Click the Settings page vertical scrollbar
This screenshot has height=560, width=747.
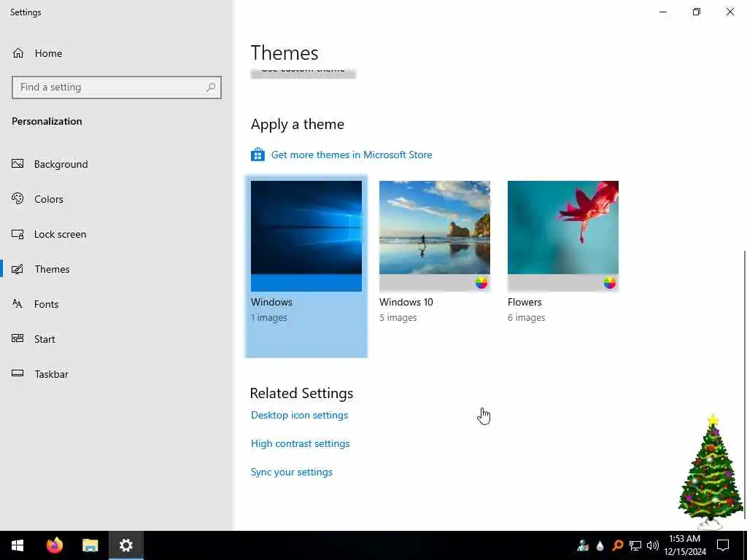click(x=744, y=385)
